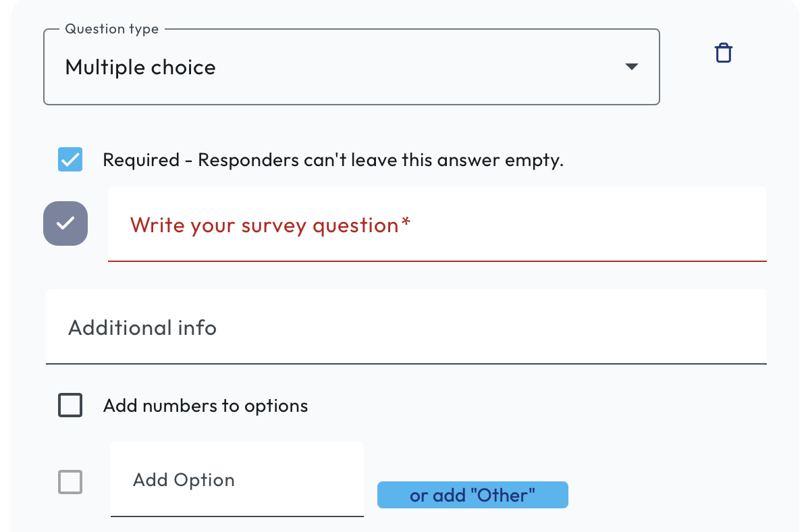Viewport: 806px width, 532px height.
Task: Expand the Question type dropdown arrow
Action: [631, 67]
